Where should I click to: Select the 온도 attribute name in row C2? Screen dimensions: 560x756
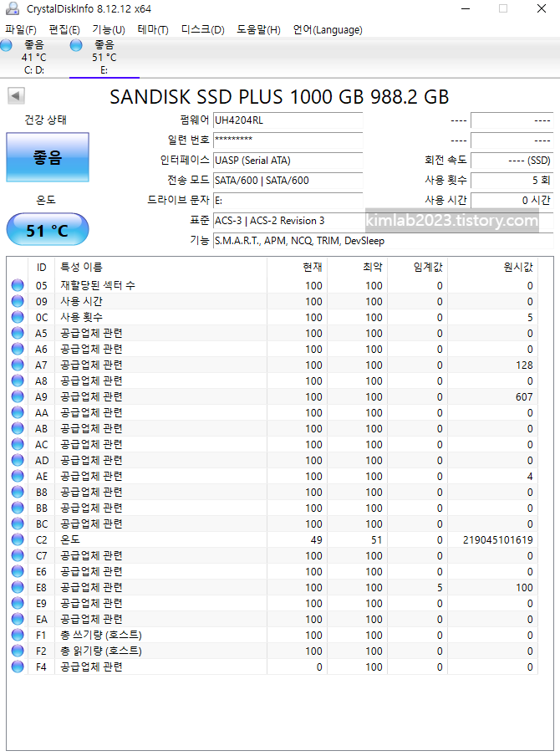pos(70,539)
